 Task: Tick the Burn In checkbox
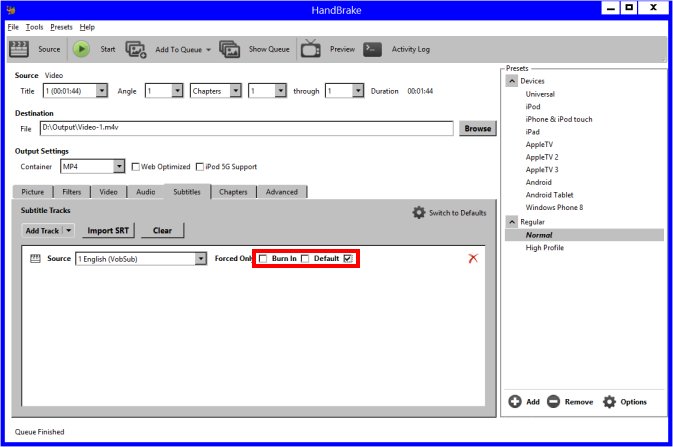click(305, 258)
